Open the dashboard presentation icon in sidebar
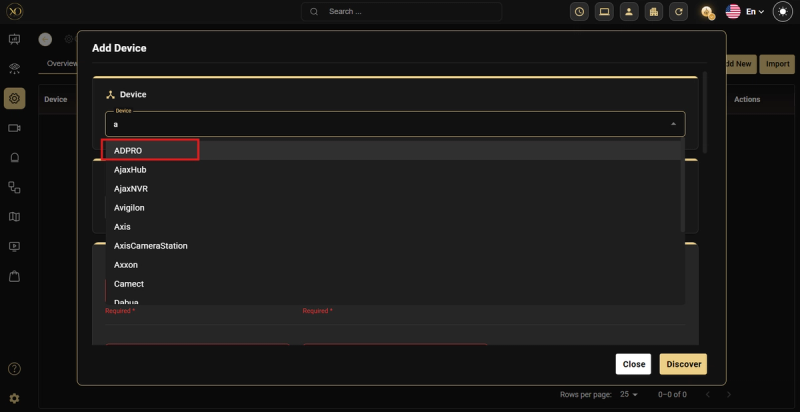The height and width of the screenshot is (412, 800). tap(14, 39)
